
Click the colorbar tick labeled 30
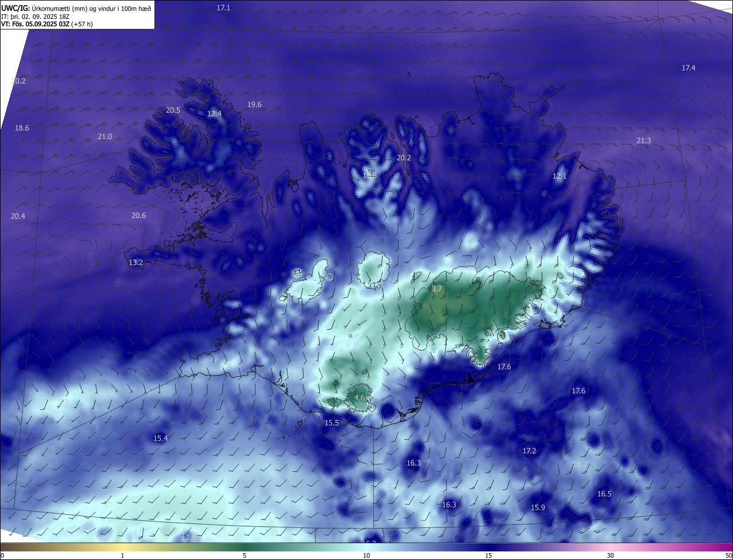pyautogui.click(x=610, y=555)
